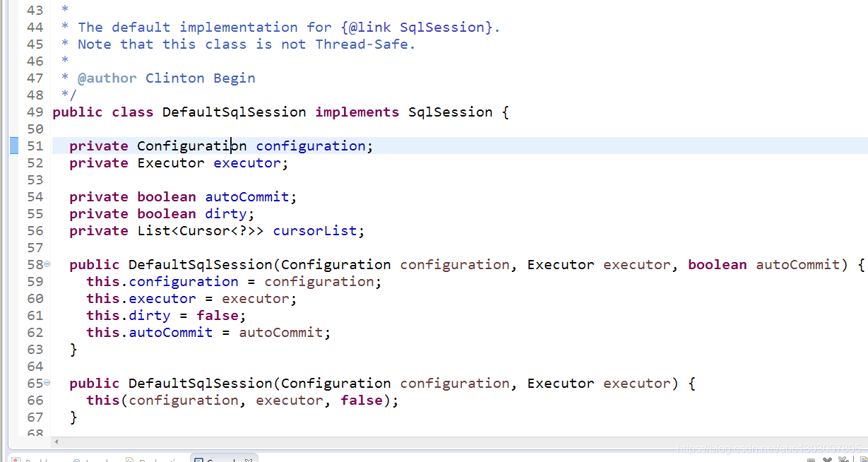The height and width of the screenshot is (462, 868).
Task: Click the blue change marker beside line 51
Action: (x=14, y=146)
